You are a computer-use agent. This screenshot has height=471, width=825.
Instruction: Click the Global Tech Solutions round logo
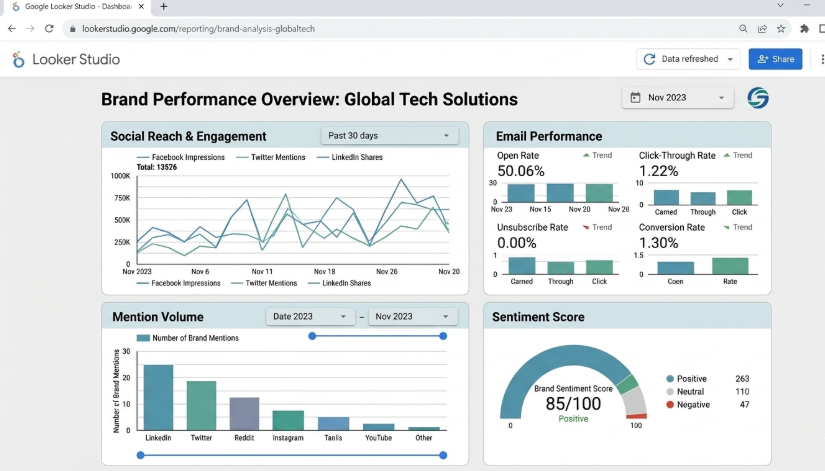[x=758, y=98]
